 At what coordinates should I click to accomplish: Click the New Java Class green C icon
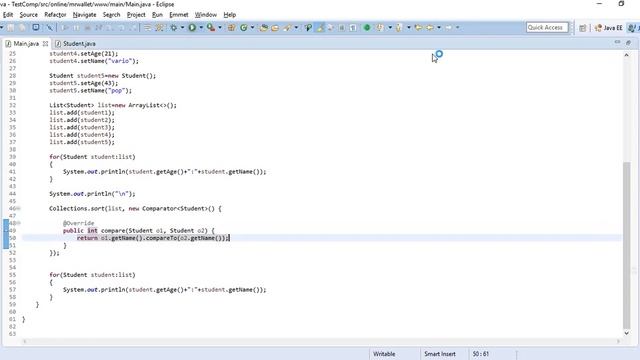coord(244,27)
